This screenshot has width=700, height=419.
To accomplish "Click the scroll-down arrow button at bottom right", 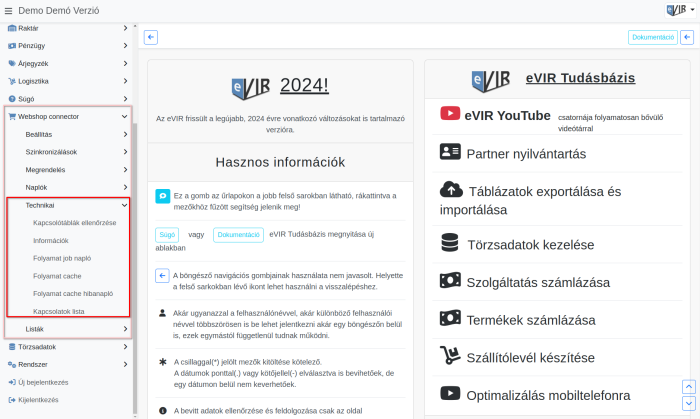I will [689, 403].
